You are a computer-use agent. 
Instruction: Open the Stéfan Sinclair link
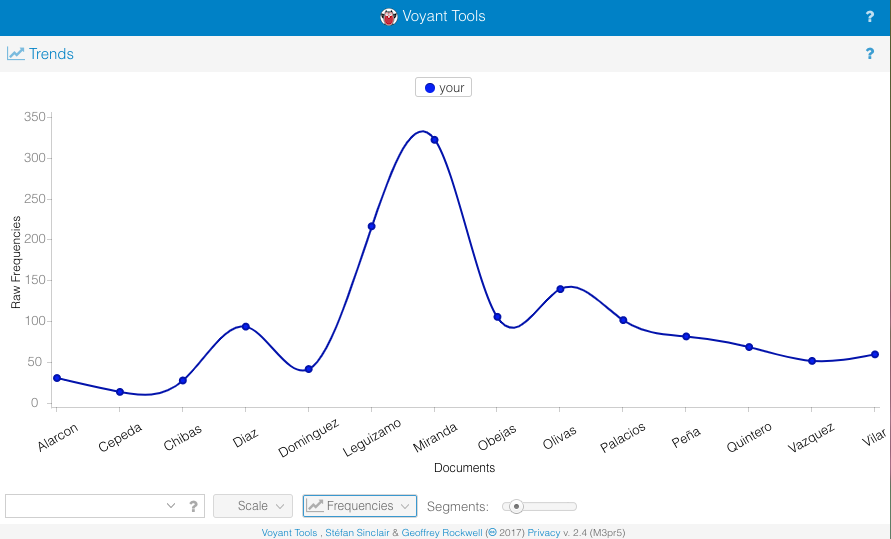point(357,532)
